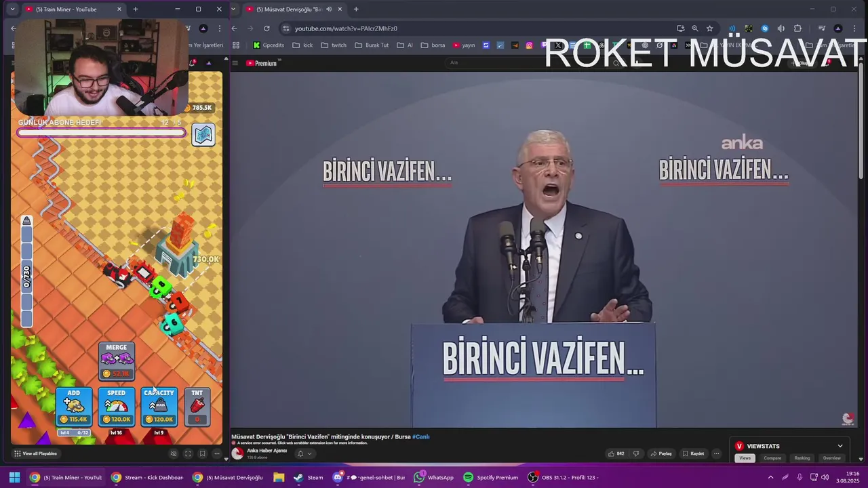Viewport: 868px width, 488px height.
Task: Buy the CAPACITY upgrade in Train Miner
Action: tap(159, 407)
